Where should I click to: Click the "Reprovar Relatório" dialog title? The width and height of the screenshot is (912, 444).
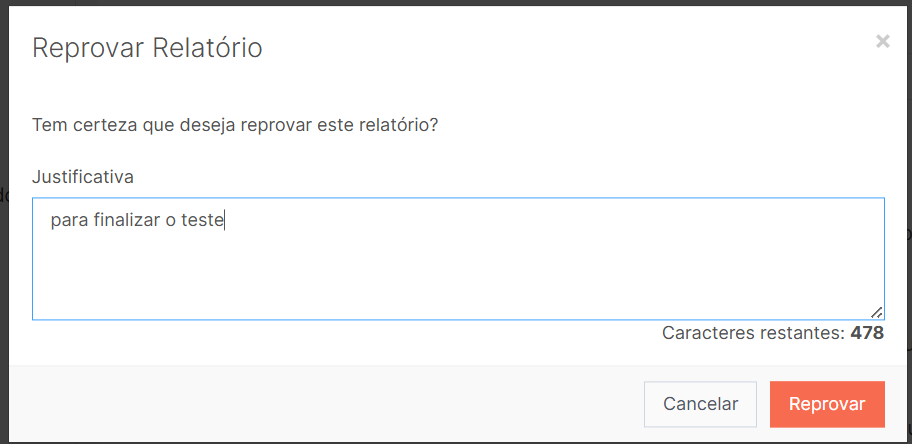coord(147,48)
